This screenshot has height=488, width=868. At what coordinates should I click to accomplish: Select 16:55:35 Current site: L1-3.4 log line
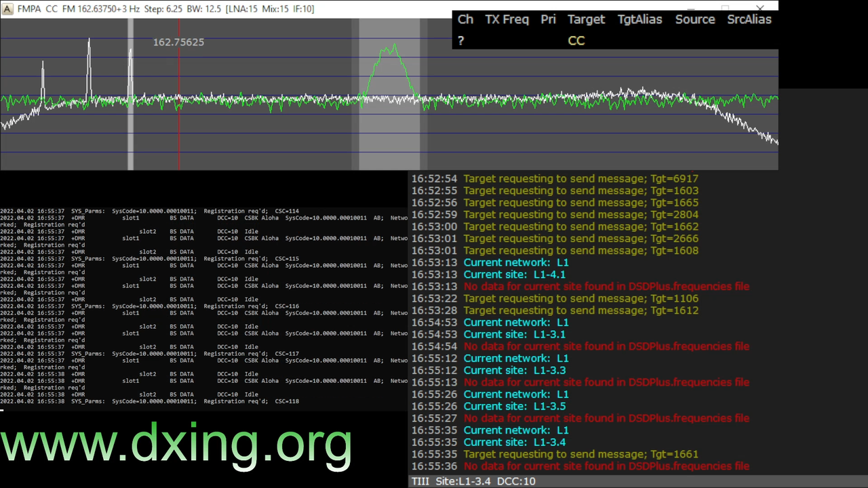[x=488, y=443]
